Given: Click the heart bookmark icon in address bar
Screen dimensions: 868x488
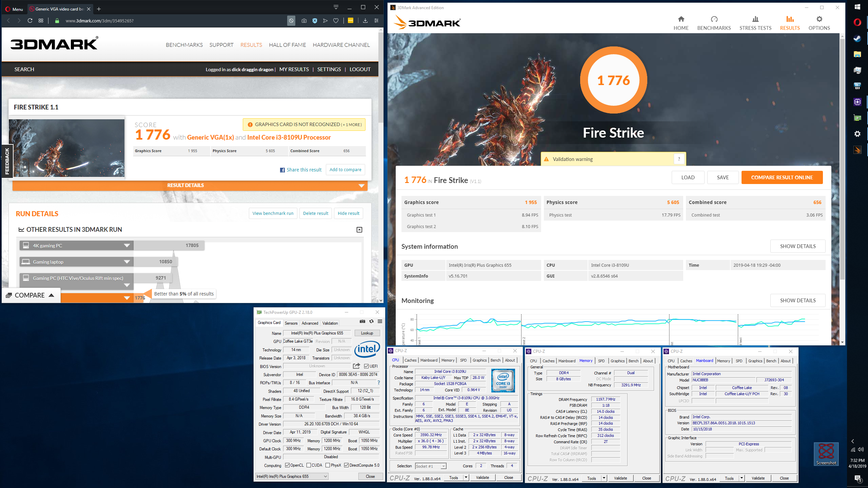Looking at the screenshot, I should pyautogui.click(x=336, y=21).
